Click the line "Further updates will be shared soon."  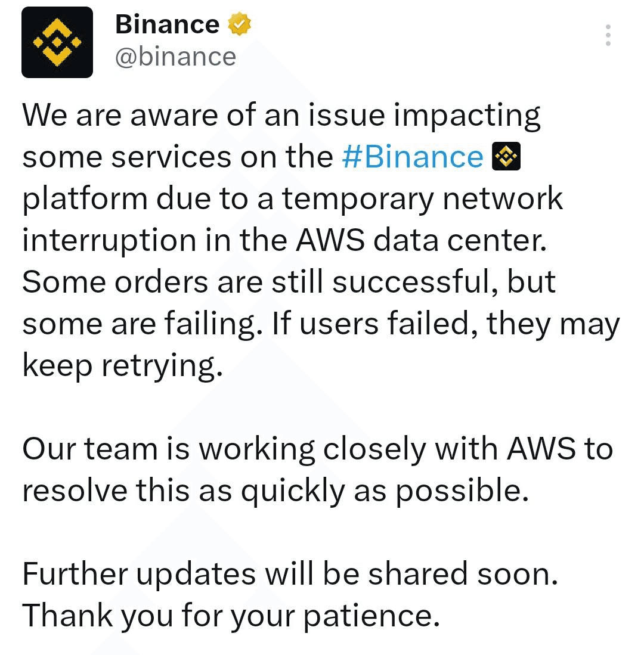(x=290, y=575)
